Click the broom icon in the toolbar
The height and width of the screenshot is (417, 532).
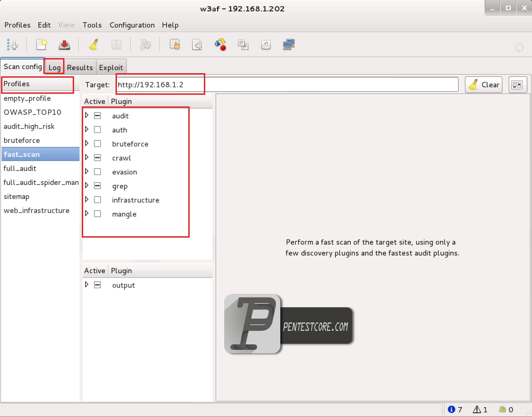[94, 45]
